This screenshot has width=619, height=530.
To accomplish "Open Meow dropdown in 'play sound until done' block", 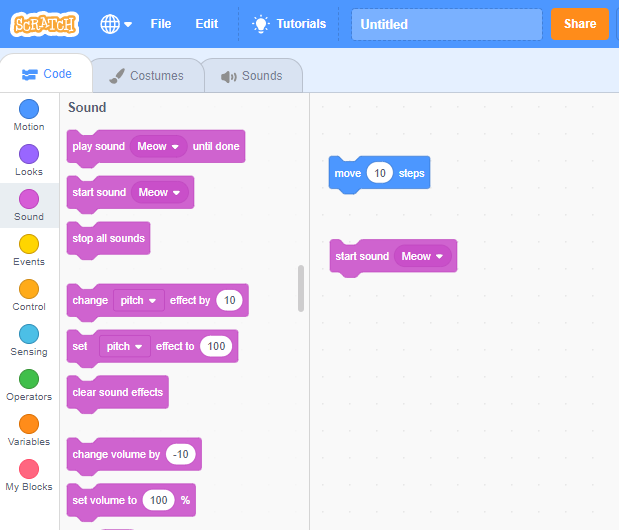I will [x=158, y=146].
